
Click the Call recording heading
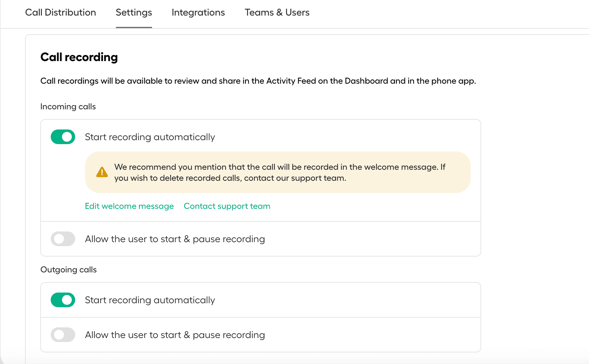tap(79, 57)
